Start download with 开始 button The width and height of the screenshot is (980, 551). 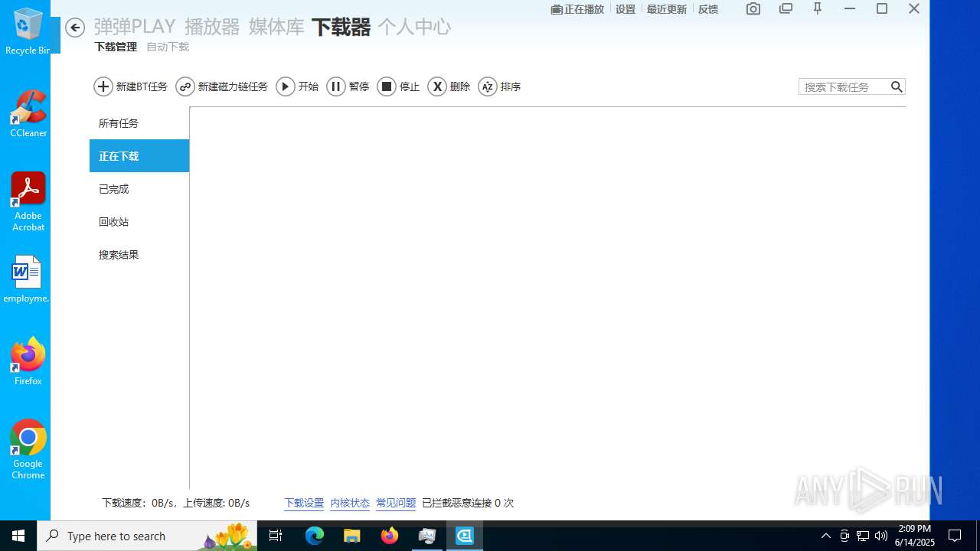[x=297, y=86]
